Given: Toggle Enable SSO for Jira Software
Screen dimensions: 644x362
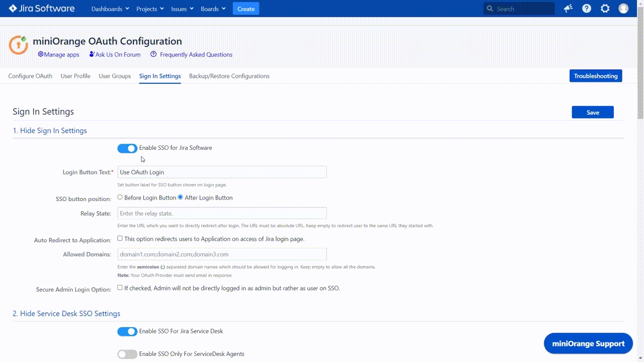Looking at the screenshot, I should click(x=127, y=148).
